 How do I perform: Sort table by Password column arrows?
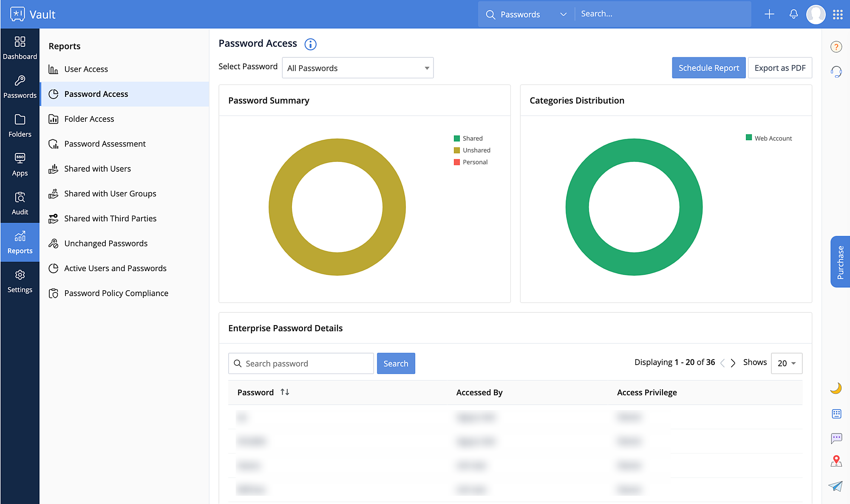285,392
